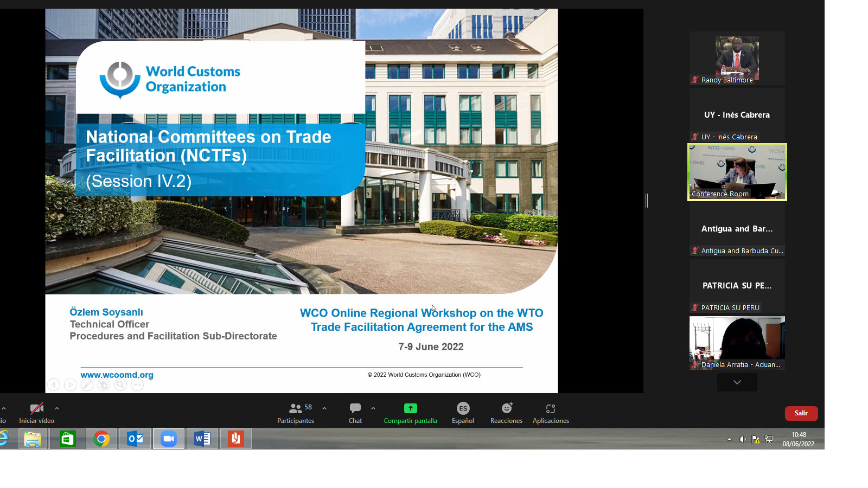Select UY - Inés Cabrera participant tile

tap(737, 115)
